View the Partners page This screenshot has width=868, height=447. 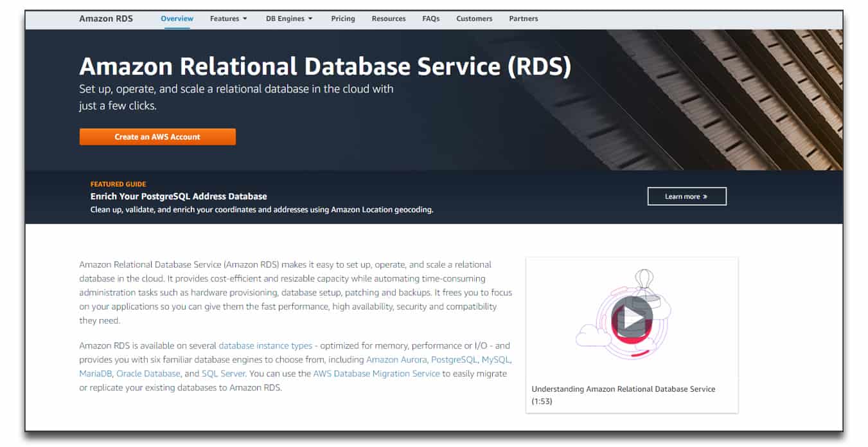(524, 19)
